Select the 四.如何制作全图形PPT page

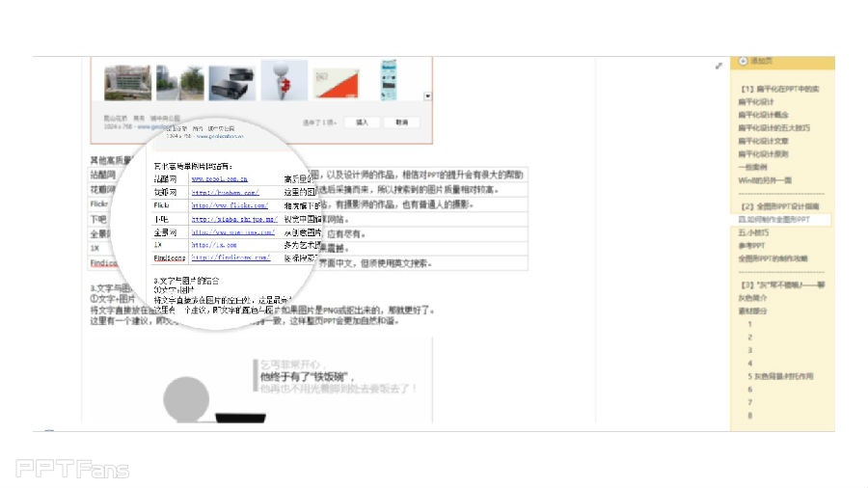tap(782, 220)
